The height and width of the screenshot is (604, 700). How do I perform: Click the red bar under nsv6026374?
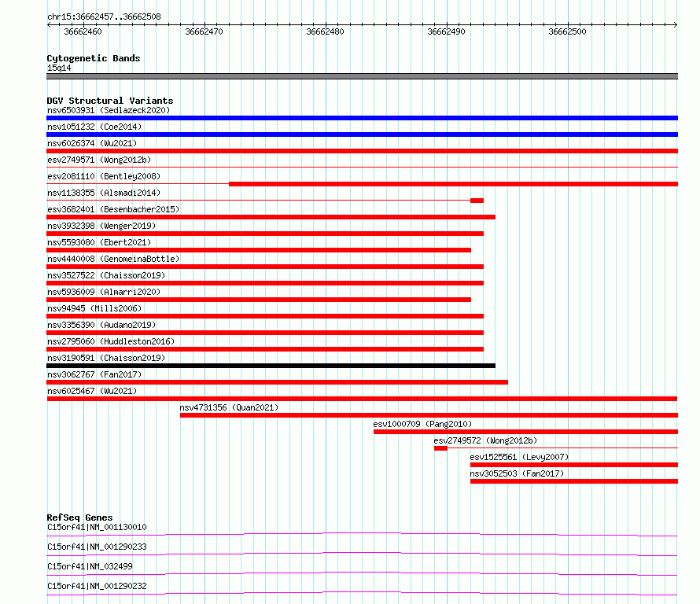362,151
